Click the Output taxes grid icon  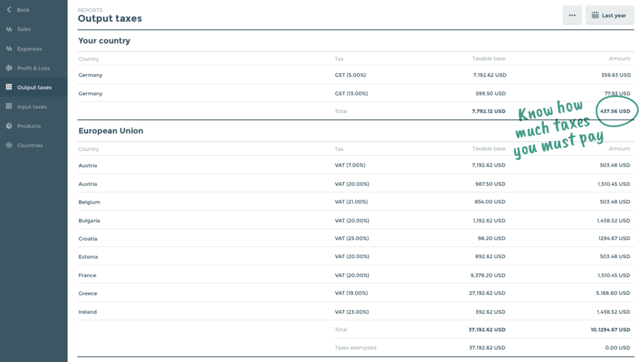(9, 87)
